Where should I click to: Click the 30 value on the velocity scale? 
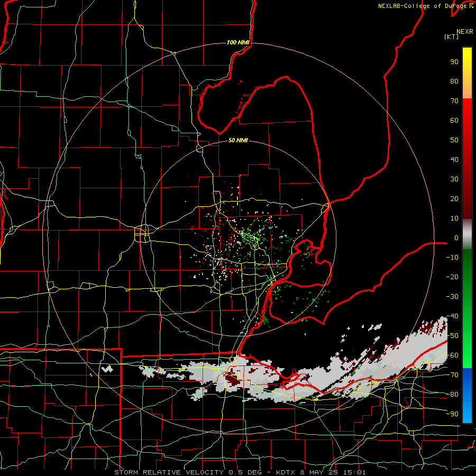[454, 179]
